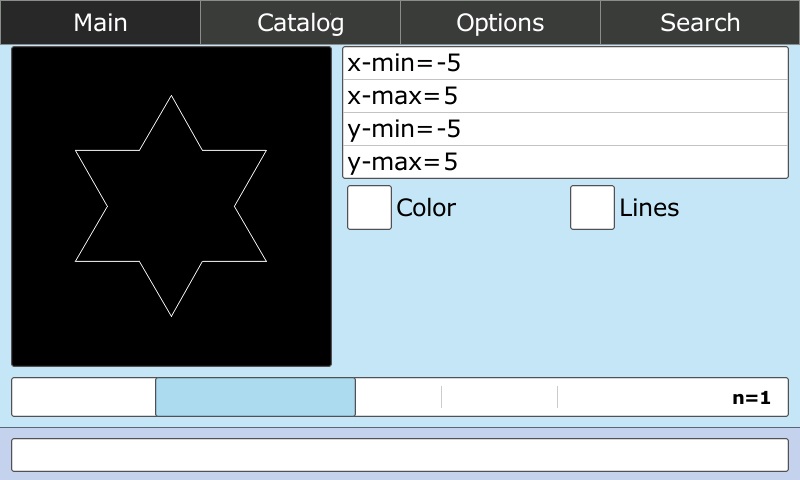Toggle the Lines checkbox
The image size is (800, 480).
592,208
